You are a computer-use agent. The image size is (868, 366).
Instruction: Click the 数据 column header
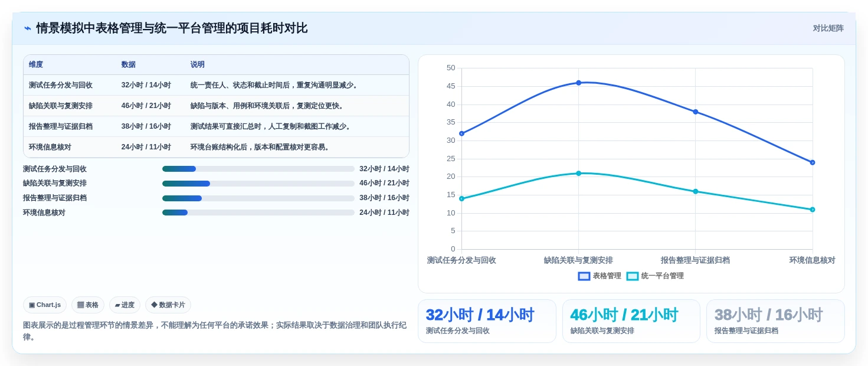(x=129, y=64)
